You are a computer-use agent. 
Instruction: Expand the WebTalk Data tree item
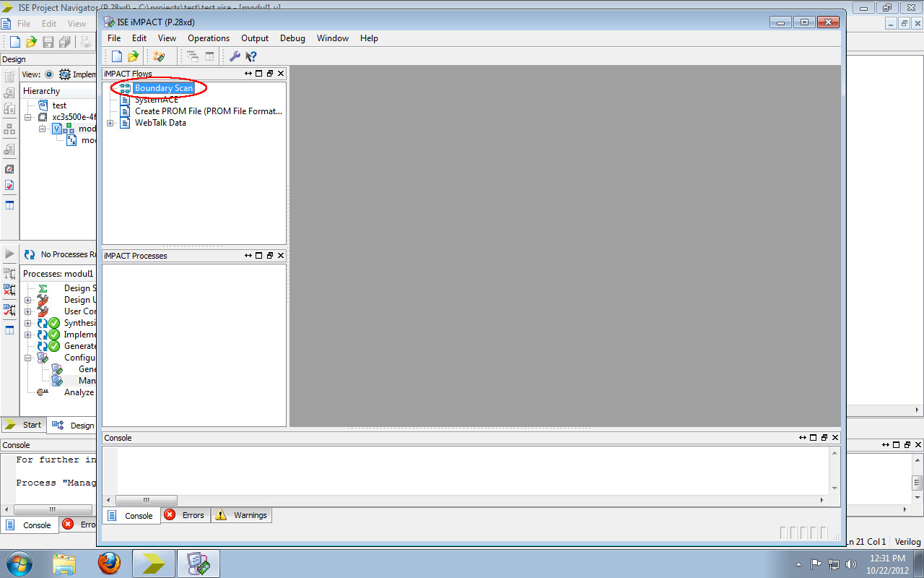(x=110, y=123)
